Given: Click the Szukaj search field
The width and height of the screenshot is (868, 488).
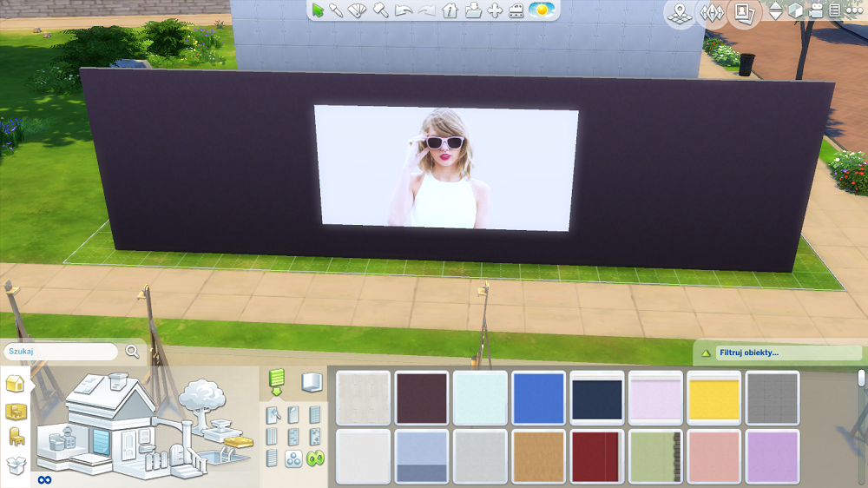Looking at the screenshot, I should pyautogui.click(x=61, y=352).
